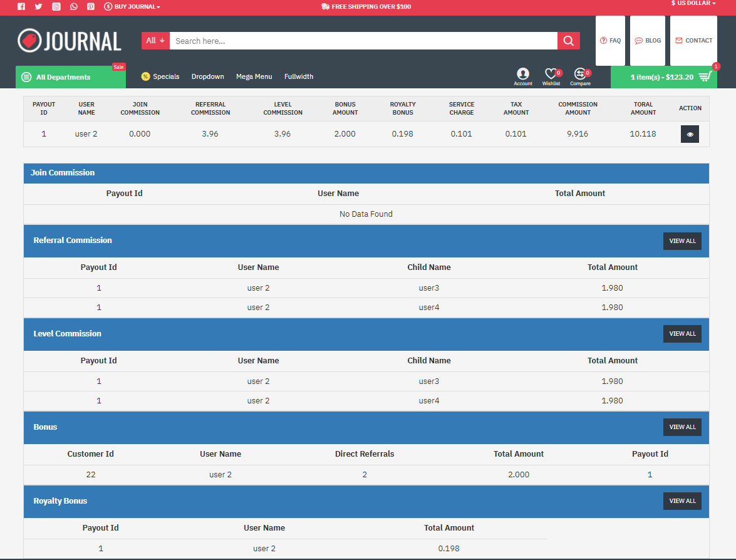
Task: Open the Facebook social icon
Action: point(21,6)
